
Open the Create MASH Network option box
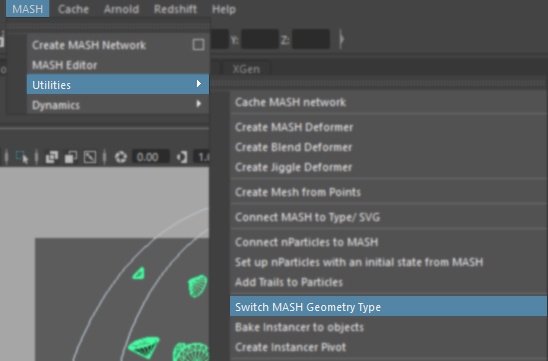point(198,45)
